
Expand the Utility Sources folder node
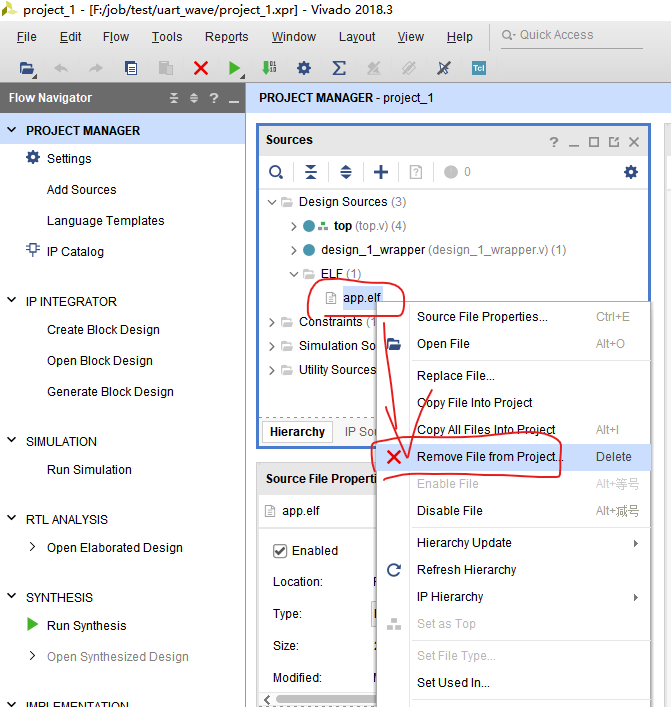click(x=271, y=370)
